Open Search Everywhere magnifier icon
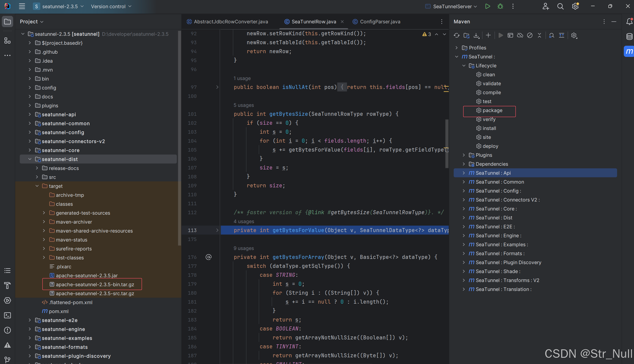 560,6
